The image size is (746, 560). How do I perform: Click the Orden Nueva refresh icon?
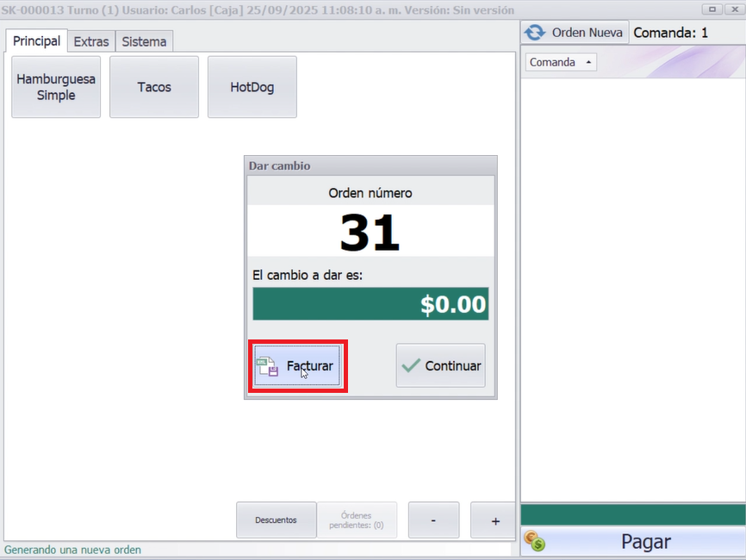(x=535, y=33)
